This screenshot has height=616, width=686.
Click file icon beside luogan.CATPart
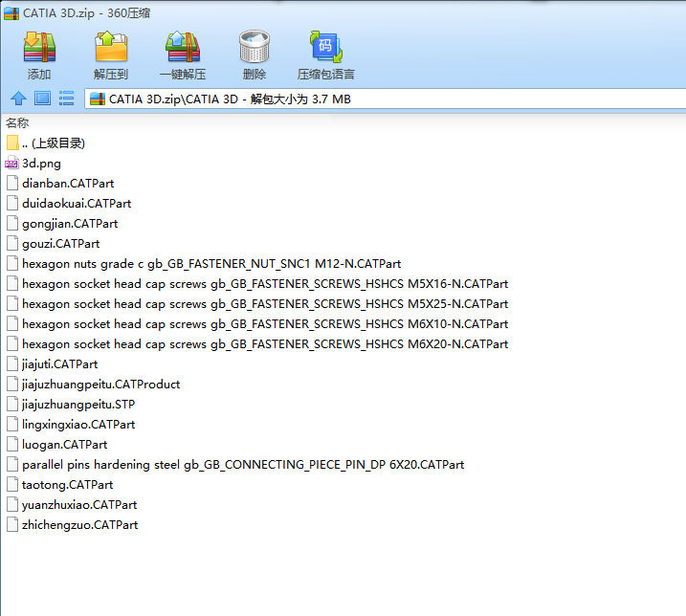12,445
